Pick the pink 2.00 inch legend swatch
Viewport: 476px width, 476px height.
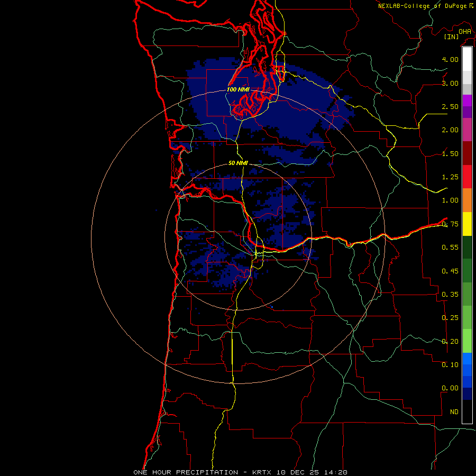click(x=467, y=130)
